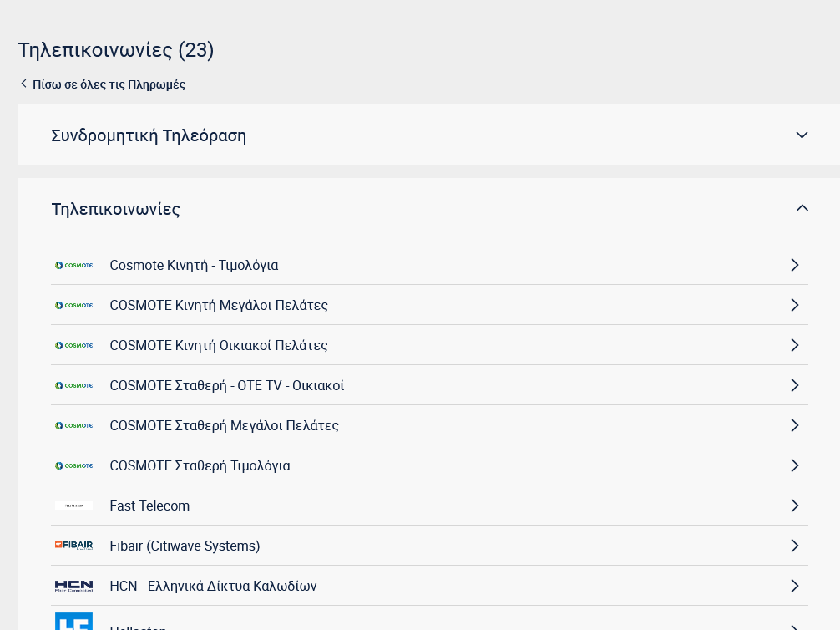Choose COSMOTE Κινητή Οικιακοί Πελάτες

[x=219, y=345]
